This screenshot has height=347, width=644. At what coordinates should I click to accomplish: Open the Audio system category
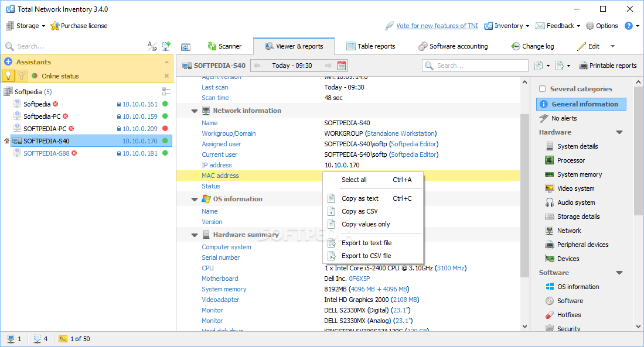(x=570, y=202)
